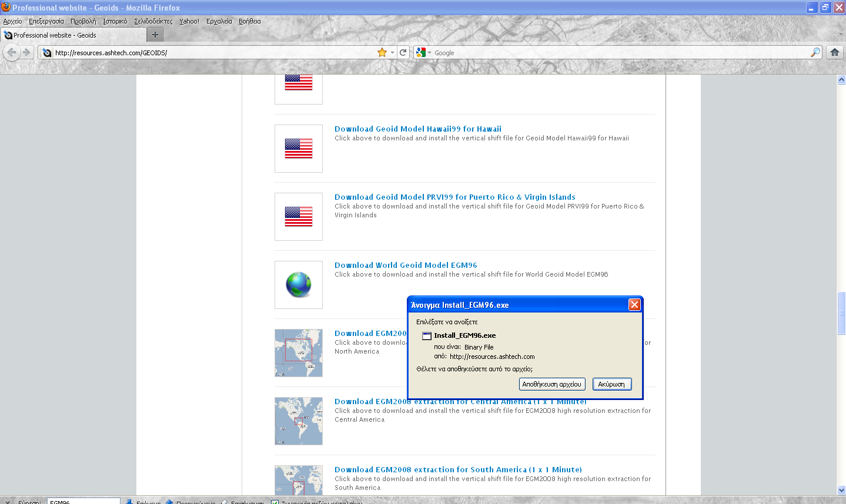Open the Εργαλεία menu
The width and height of the screenshot is (846, 504).
tap(219, 21)
